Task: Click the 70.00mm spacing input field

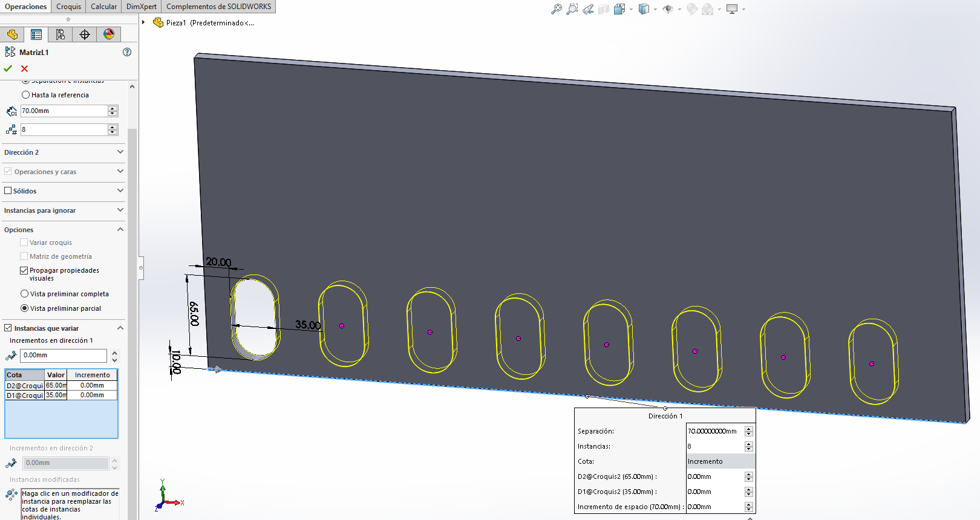Action: tap(64, 111)
